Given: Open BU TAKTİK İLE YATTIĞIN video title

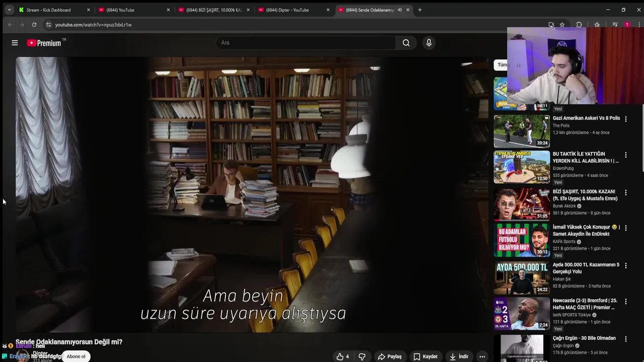Looking at the screenshot, I should point(586,157).
